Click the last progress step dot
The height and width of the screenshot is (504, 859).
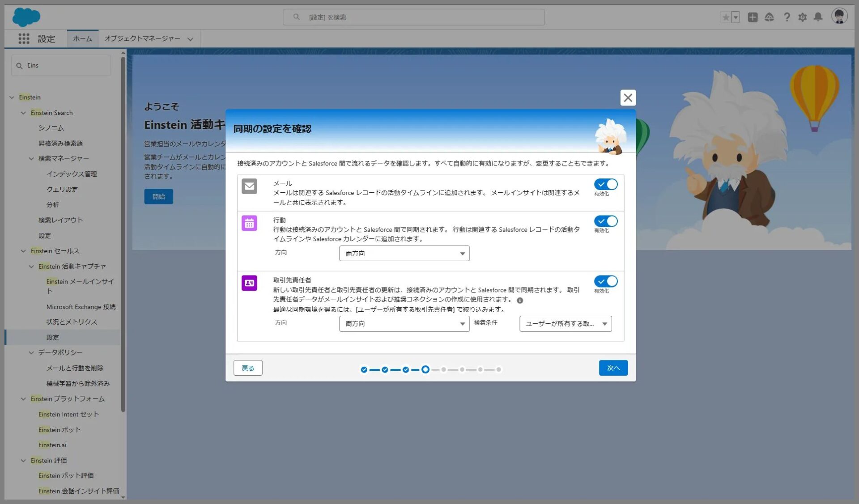pos(498,370)
